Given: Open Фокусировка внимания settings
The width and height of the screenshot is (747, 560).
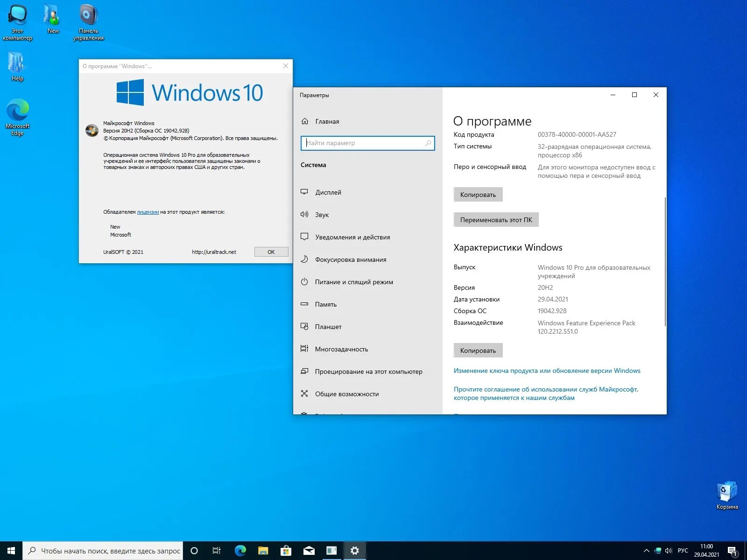Looking at the screenshot, I should pos(367,259).
